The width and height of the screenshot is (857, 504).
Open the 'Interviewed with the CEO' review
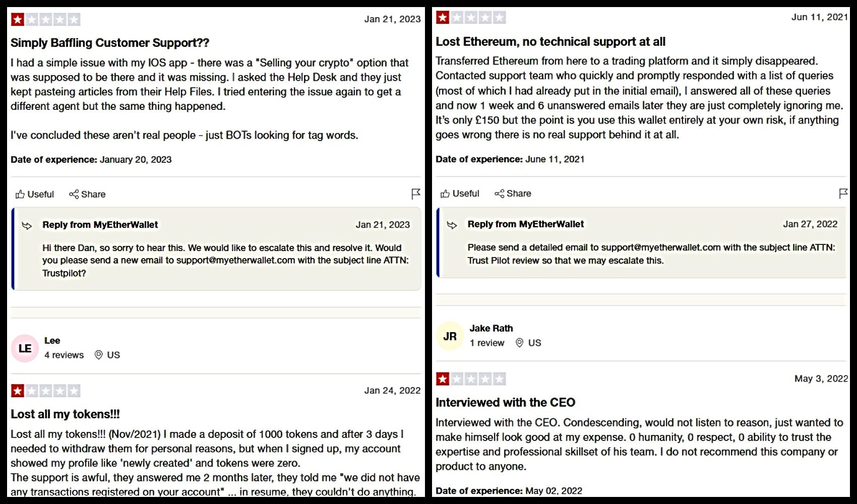pos(505,402)
